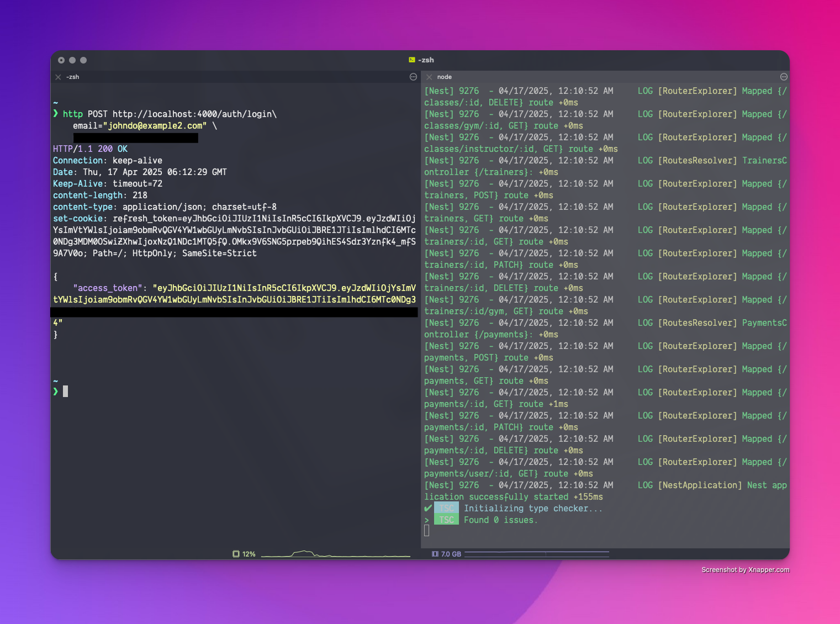Click the 12% CPU readout
Viewport: 840px width, 624px height.
(x=249, y=554)
